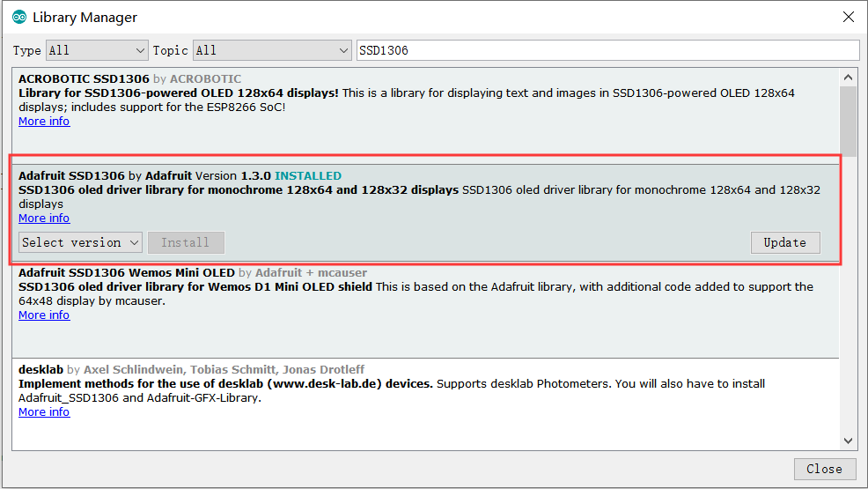
Task: Open the Type filter dropdown
Action: click(97, 50)
